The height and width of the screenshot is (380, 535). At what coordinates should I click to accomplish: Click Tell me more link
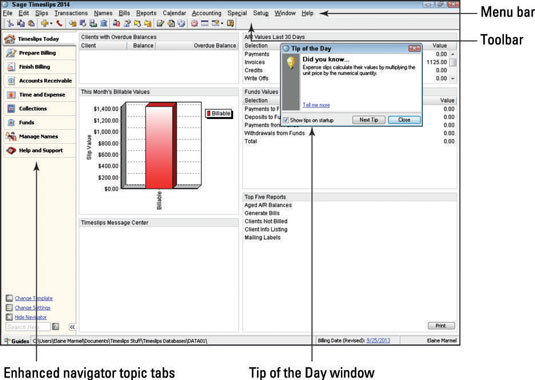click(x=316, y=105)
